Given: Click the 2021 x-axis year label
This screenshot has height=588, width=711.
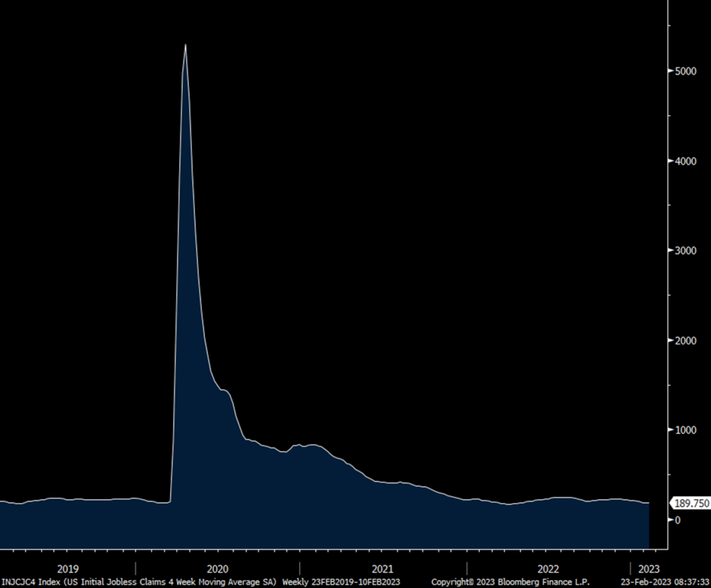Looking at the screenshot, I should [383, 569].
